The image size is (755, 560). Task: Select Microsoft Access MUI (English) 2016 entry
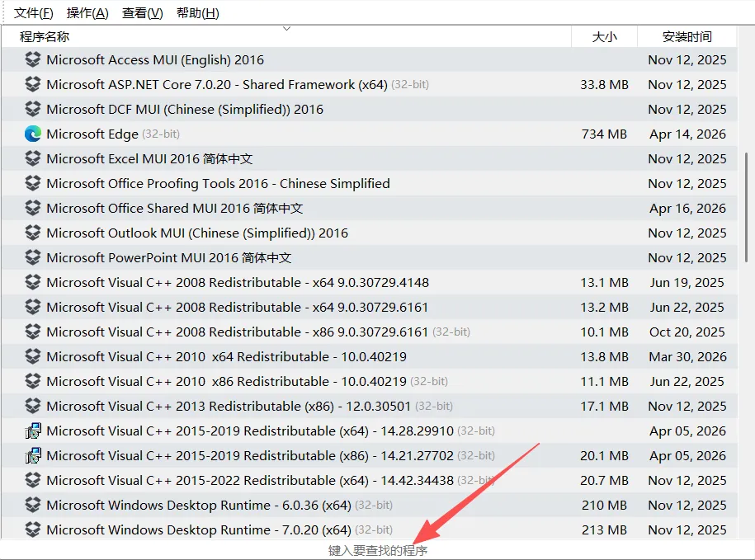click(x=155, y=59)
